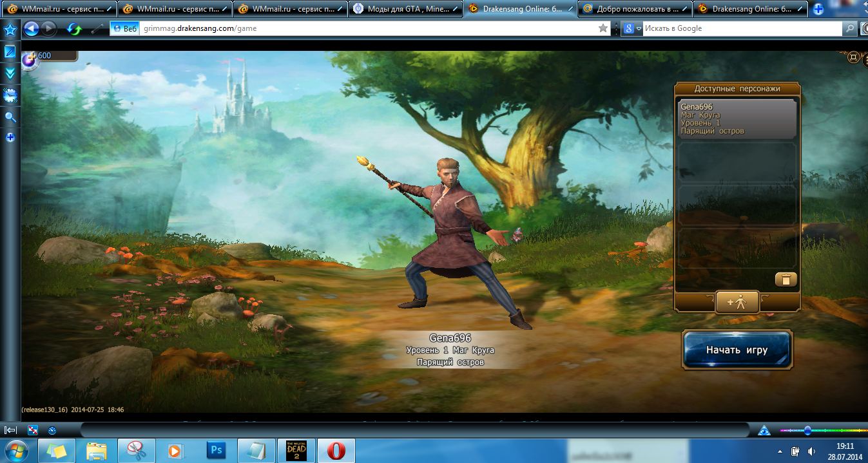Viewport: 868px width, 463px height.
Task: Click the 'Парящий остров' label under the character
Action: (x=450, y=362)
